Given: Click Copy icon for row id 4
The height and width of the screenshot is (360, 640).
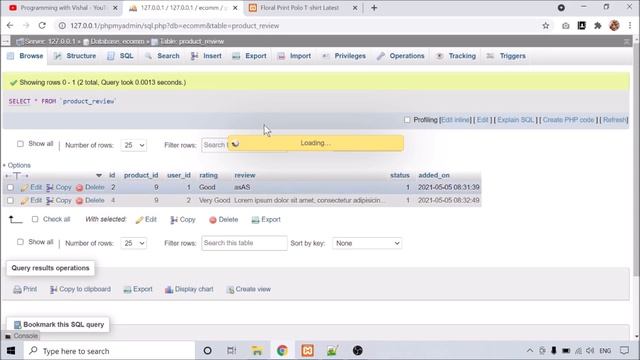Looking at the screenshot, I should [x=50, y=201].
